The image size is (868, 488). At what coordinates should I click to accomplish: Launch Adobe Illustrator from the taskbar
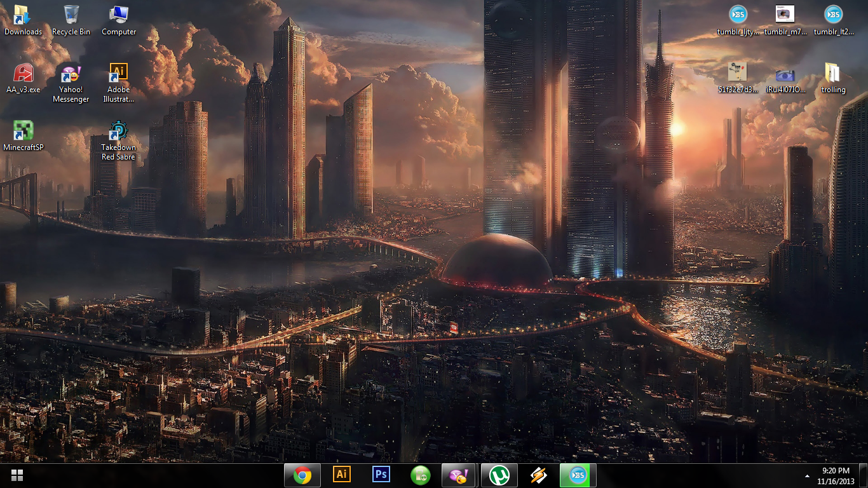tap(342, 475)
